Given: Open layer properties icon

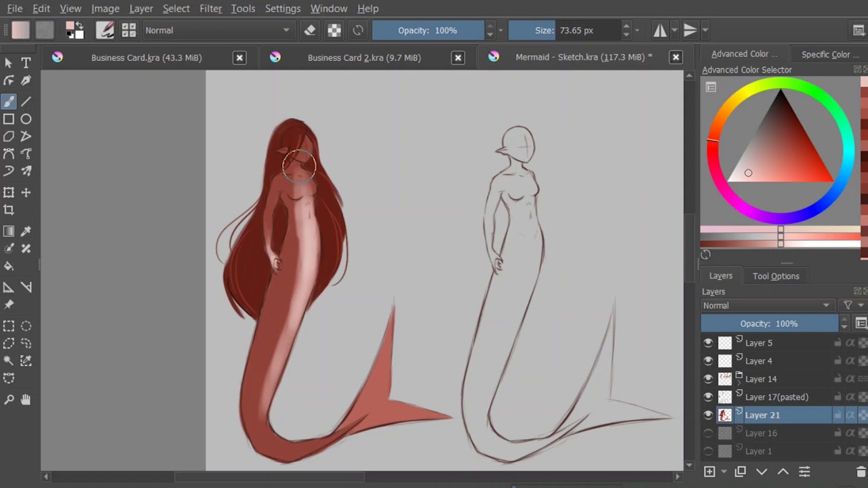Looking at the screenshot, I should (x=804, y=472).
